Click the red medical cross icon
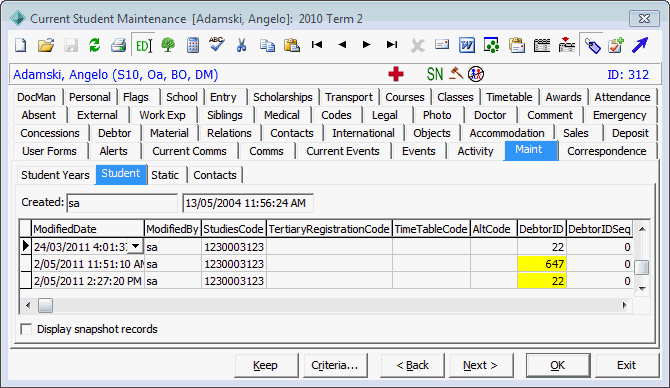The image size is (670, 388). pyautogui.click(x=396, y=74)
